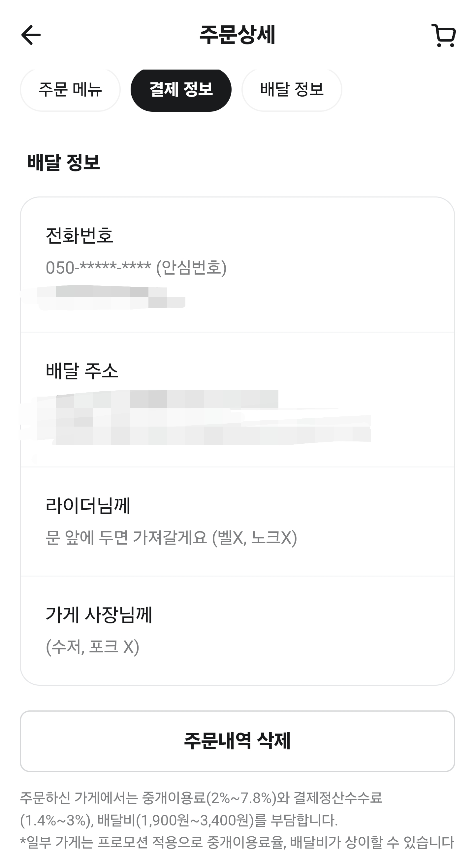Screen dimensions: 475x868
Task: Open the shopping cart icon
Action: (x=444, y=35)
